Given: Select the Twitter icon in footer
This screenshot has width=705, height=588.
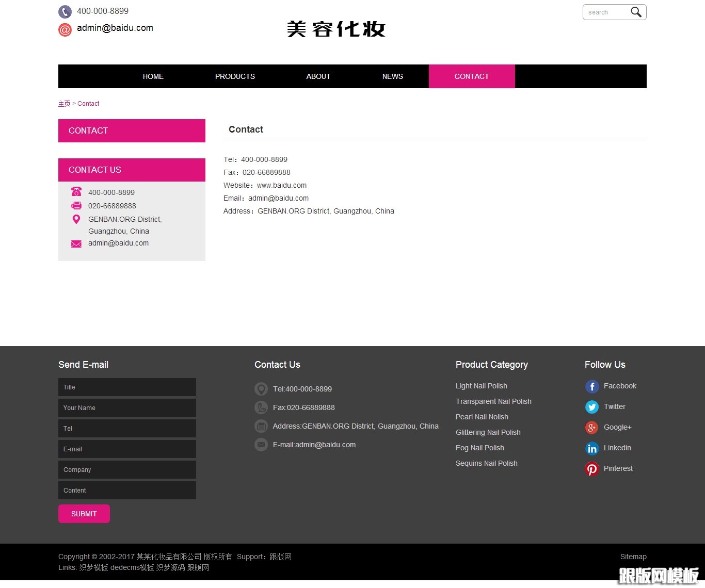Looking at the screenshot, I should [591, 406].
